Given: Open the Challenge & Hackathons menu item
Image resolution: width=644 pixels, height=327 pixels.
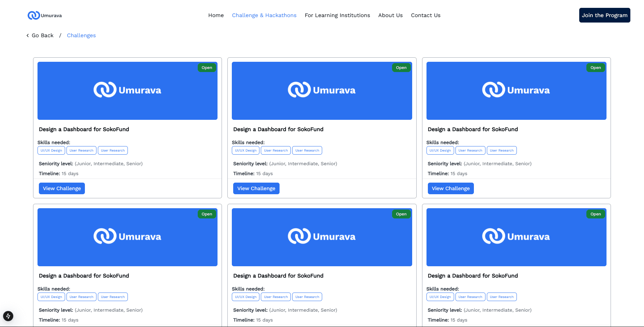Looking at the screenshot, I should [264, 15].
